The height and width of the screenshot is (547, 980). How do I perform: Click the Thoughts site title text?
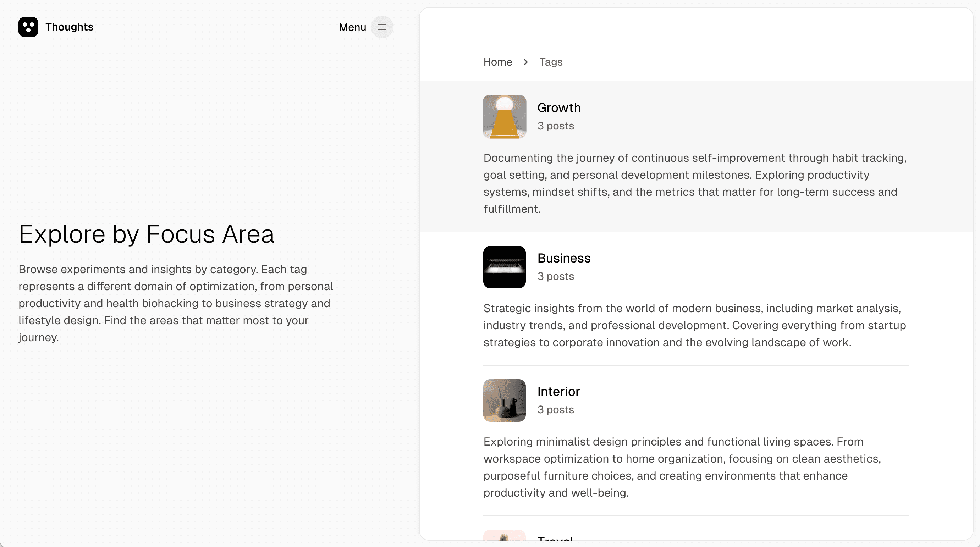[x=70, y=27]
